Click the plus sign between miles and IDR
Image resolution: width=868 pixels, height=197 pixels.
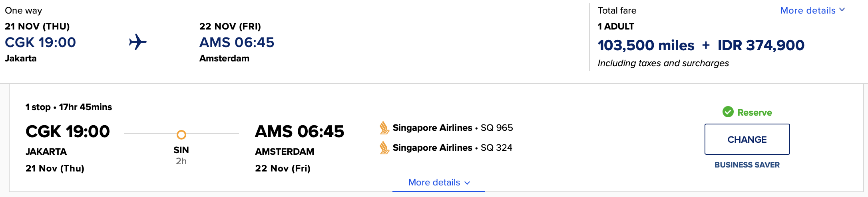click(x=706, y=45)
